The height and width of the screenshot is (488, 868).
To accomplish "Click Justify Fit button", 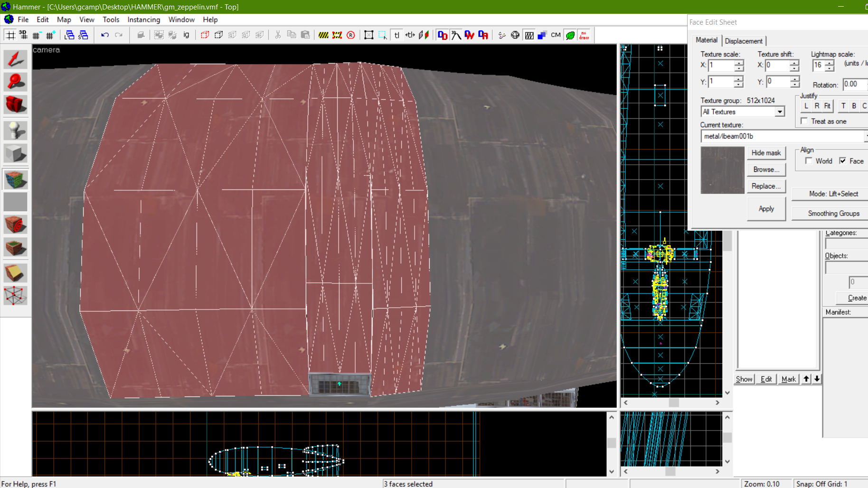I will [x=827, y=106].
